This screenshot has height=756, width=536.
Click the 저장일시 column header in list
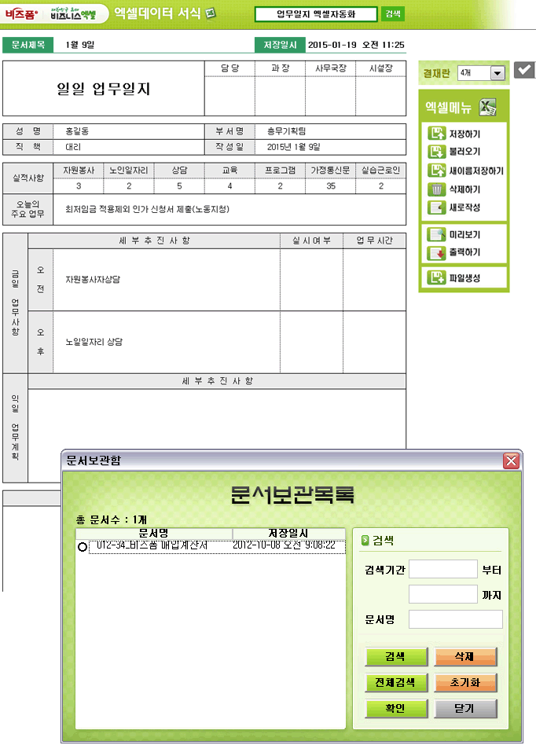click(288, 534)
